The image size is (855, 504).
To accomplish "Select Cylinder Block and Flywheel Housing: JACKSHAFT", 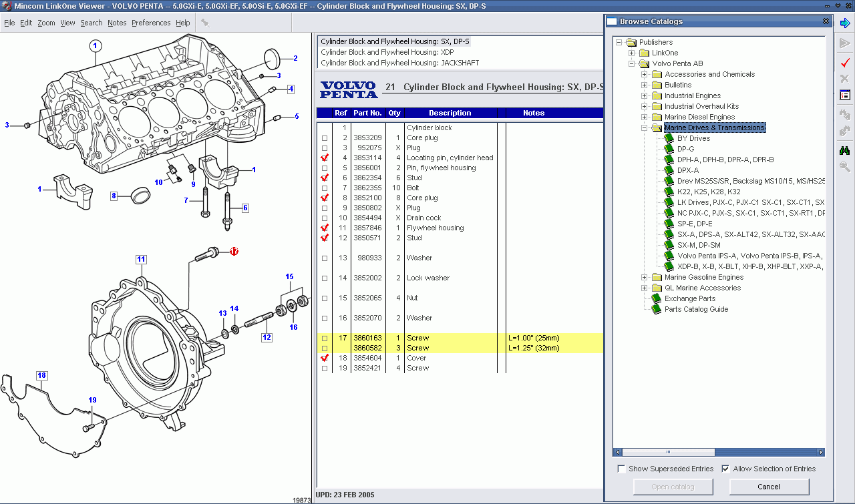I will click(399, 63).
